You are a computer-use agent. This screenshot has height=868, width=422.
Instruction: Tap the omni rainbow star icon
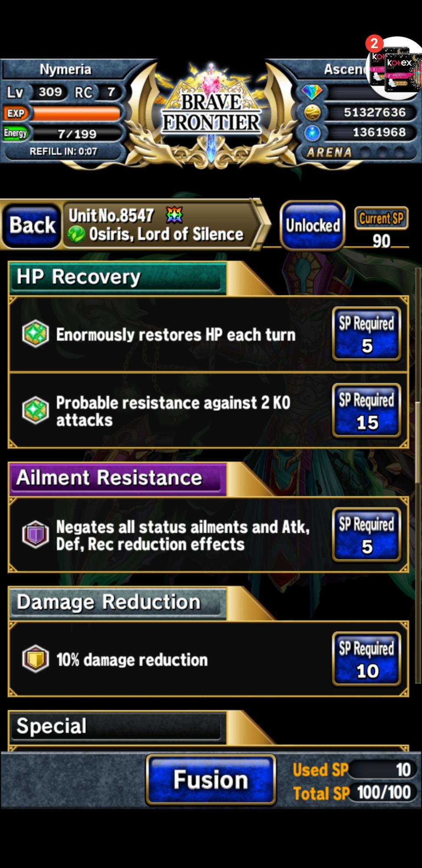tap(175, 215)
